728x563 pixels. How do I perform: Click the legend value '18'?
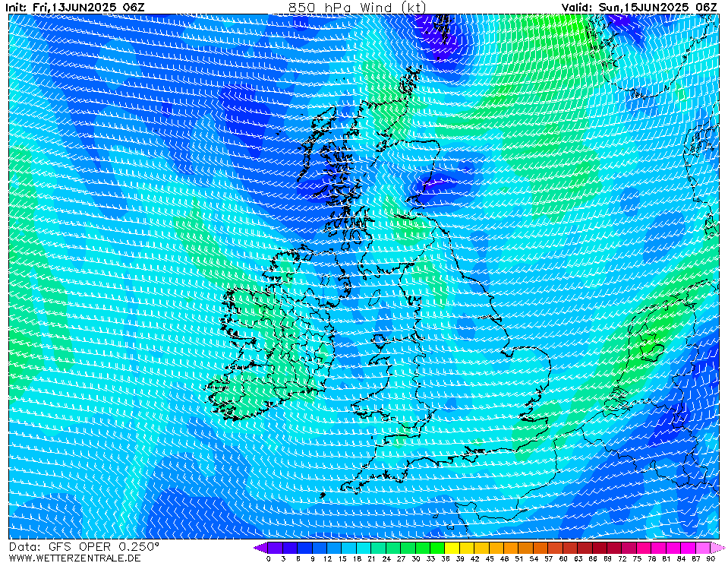coord(357,558)
